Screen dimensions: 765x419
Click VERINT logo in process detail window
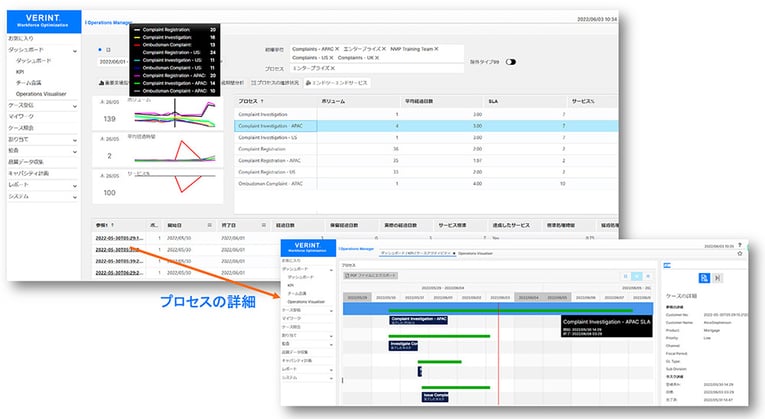308,247
